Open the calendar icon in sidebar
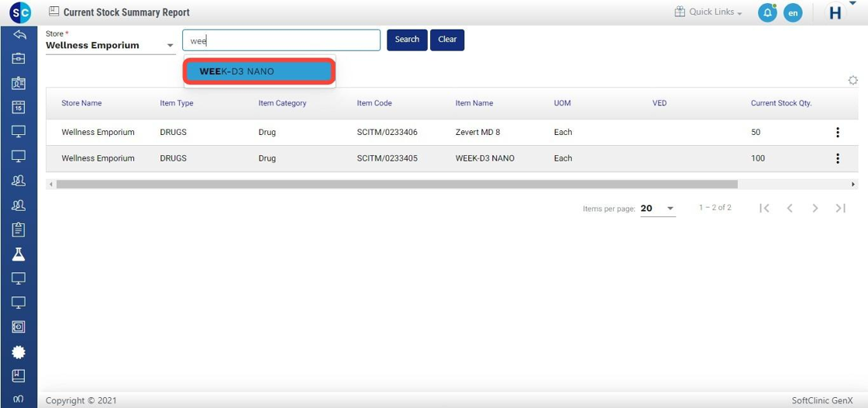This screenshot has width=868, height=408. [19, 108]
